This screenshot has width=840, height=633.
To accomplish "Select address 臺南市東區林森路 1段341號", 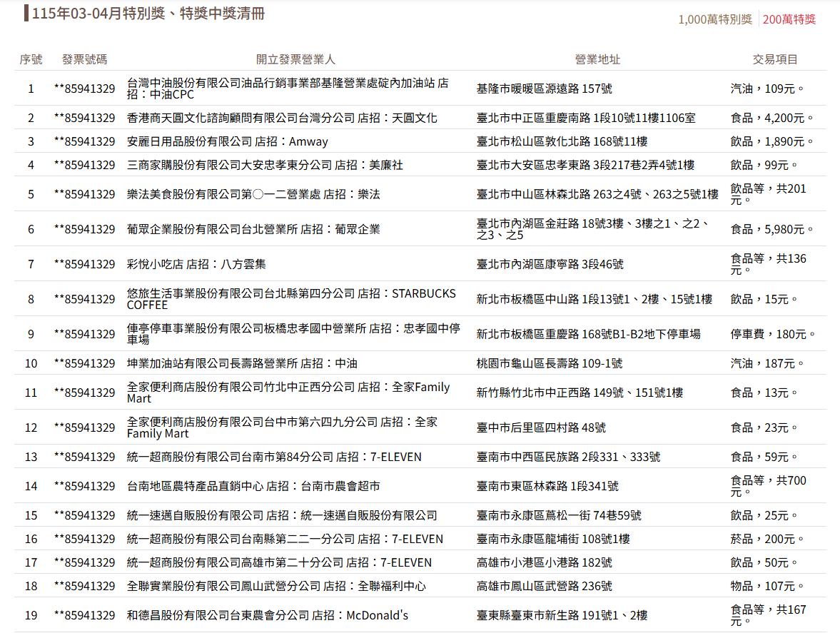I will [547, 486].
